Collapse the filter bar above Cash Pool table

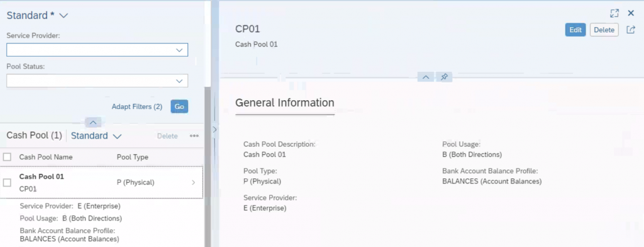pyautogui.click(x=93, y=122)
